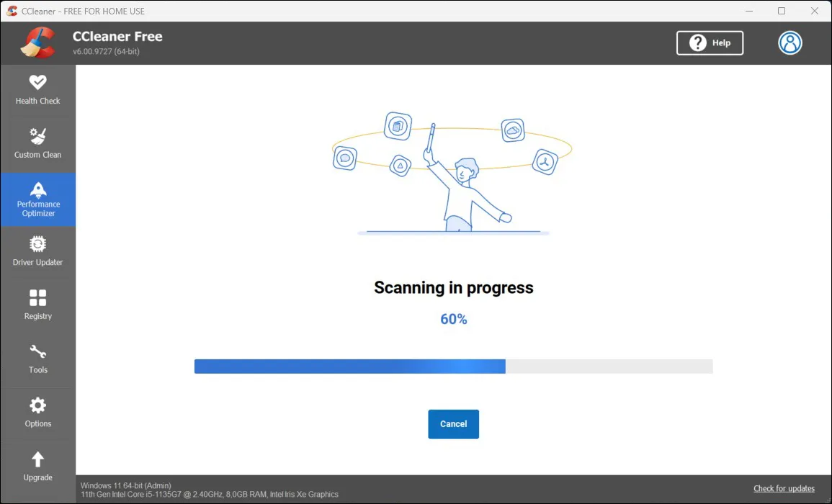Click the Help button
This screenshot has width=832, height=504.
[710, 43]
